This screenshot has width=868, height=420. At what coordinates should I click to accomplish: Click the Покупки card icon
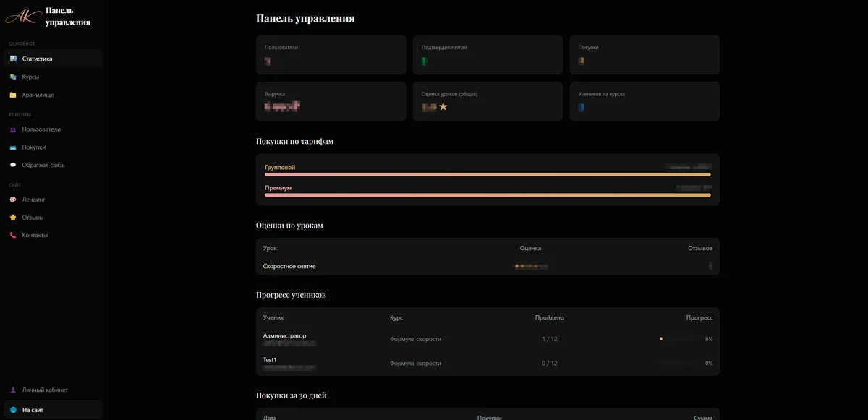click(13, 147)
